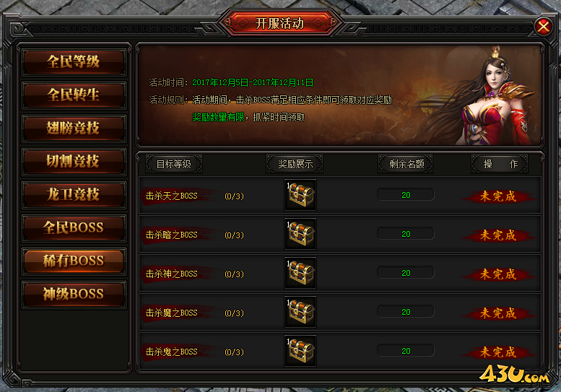Select the 全民BOSS tab
This screenshot has height=392, width=561.
click(74, 228)
